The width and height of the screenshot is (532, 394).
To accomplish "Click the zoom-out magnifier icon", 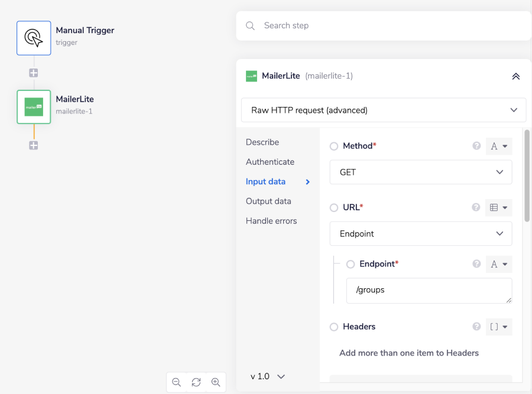I will coord(177,382).
